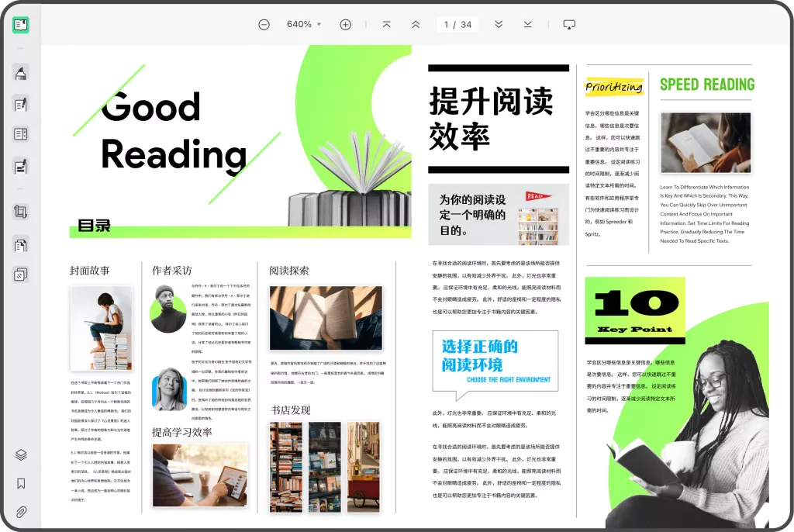The width and height of the screenshot is (794, 532).
Task: Open the Organize Pages tool icon
Action: 21,246
